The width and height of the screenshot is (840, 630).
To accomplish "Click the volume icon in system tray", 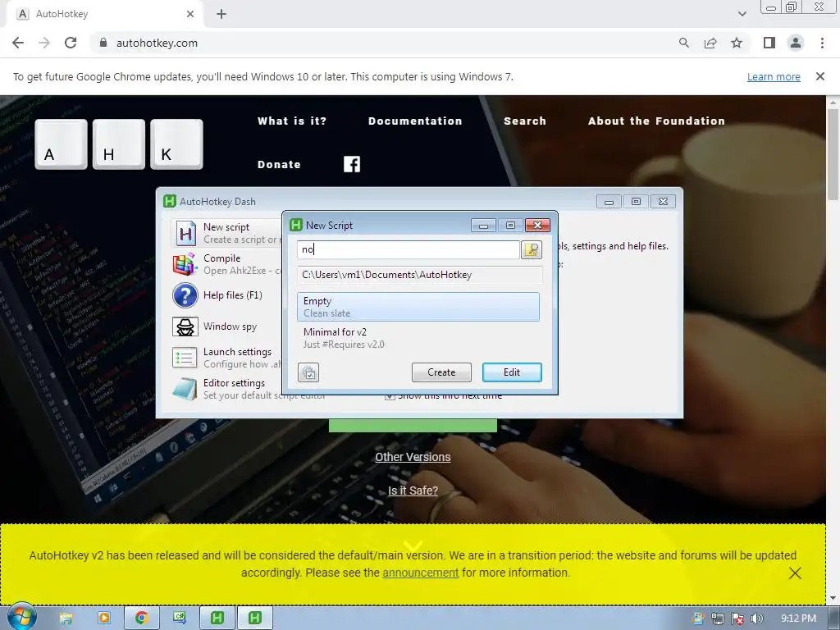I will pyautogui.click(x=757, y=619).
